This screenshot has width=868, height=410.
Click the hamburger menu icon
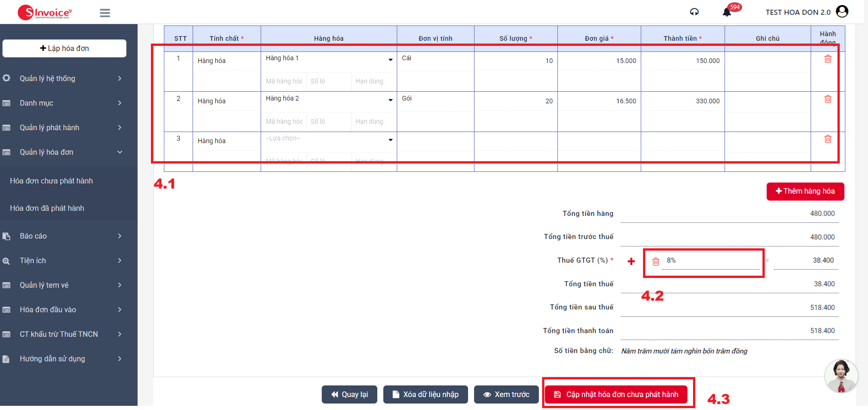coord(105,13)
